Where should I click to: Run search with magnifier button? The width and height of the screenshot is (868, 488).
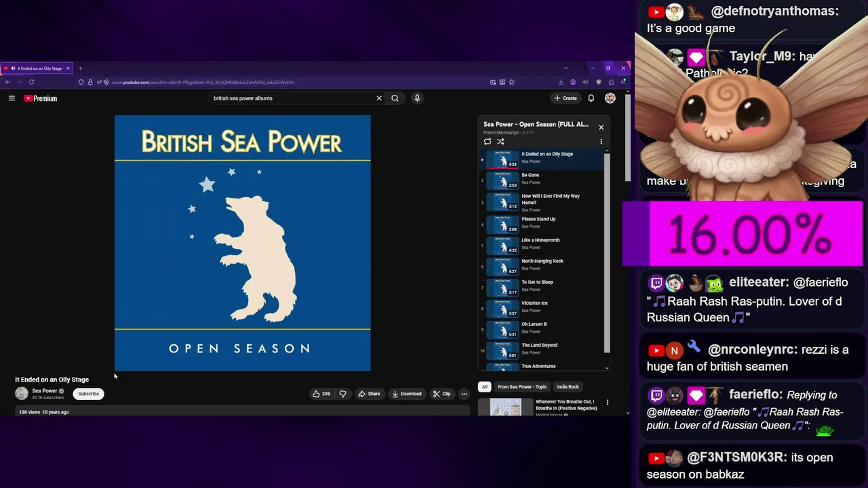point(395,98)
